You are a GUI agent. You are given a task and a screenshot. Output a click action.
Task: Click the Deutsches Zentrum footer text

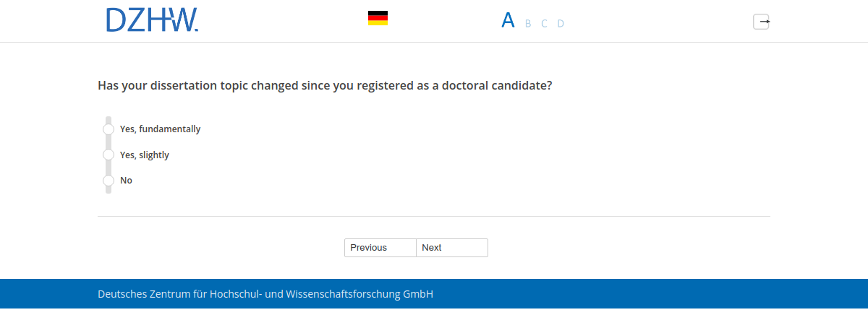click(265, 294)
